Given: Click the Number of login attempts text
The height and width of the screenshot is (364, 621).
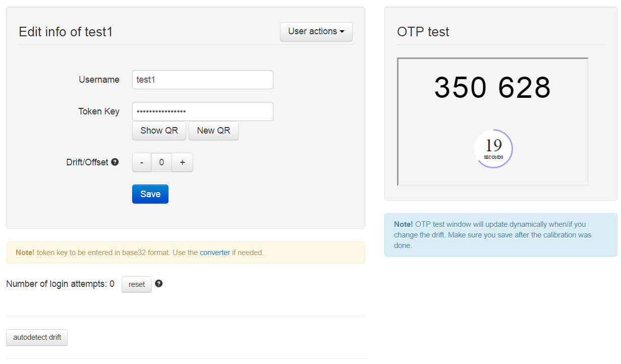Looking at the screenshot, I should [x=60, y=284].
